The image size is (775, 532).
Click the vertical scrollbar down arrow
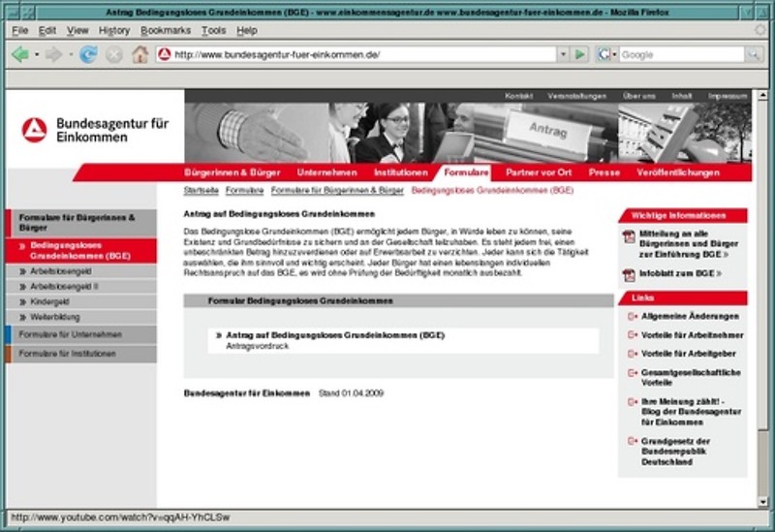762,502
